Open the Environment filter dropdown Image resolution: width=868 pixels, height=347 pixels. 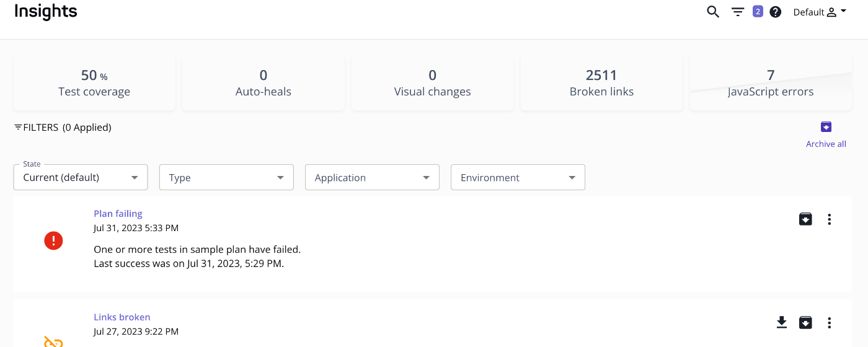518,177
